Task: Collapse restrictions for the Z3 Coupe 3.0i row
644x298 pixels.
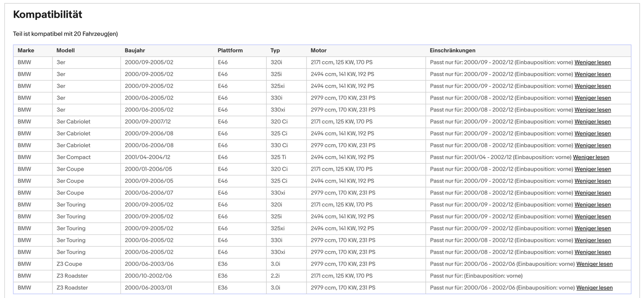Action: tap(594, 264)
